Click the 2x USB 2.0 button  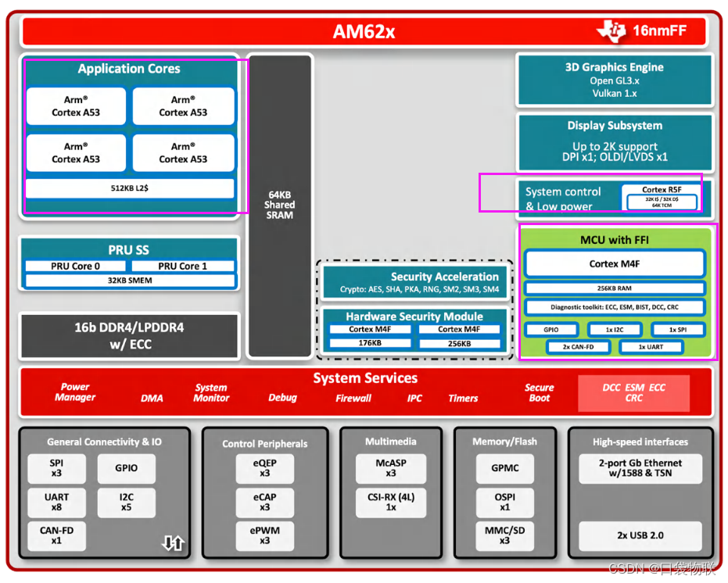[640, 536]
